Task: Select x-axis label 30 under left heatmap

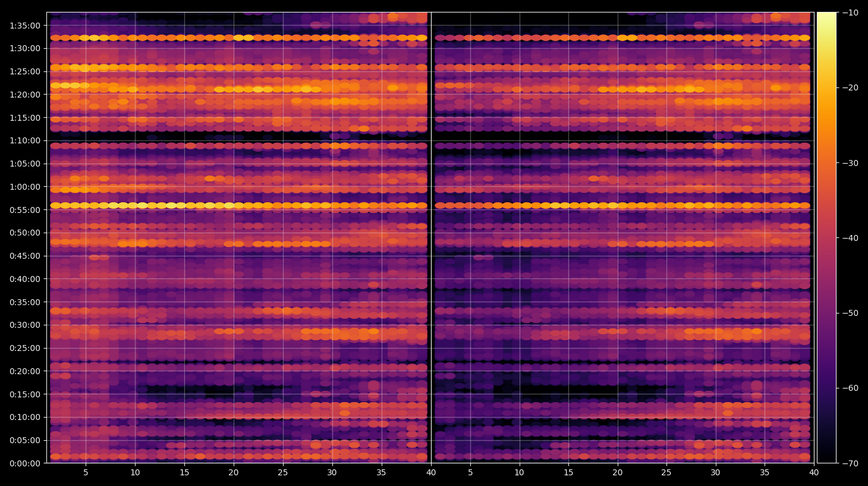Action: tap(332, 473)
